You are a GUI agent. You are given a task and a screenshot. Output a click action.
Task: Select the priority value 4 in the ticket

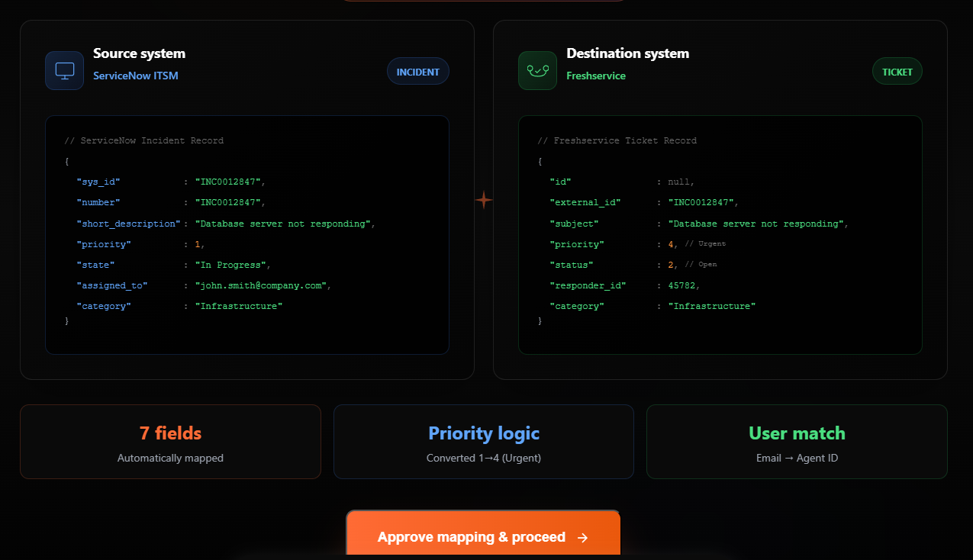coord(672,243)
